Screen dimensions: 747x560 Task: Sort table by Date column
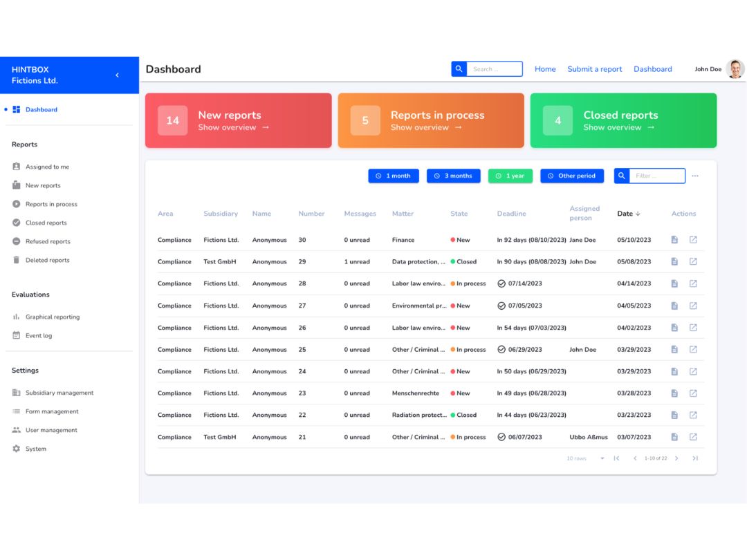click(628, 214)
